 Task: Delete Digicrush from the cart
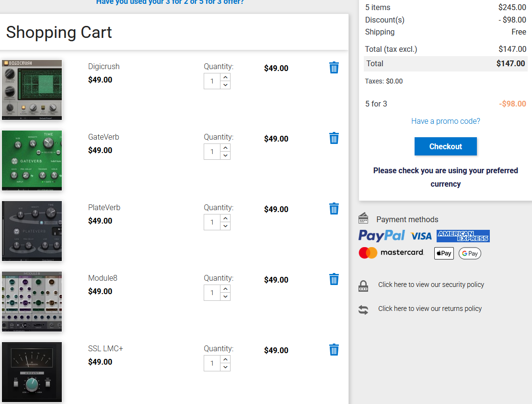[x=334, y=68]
